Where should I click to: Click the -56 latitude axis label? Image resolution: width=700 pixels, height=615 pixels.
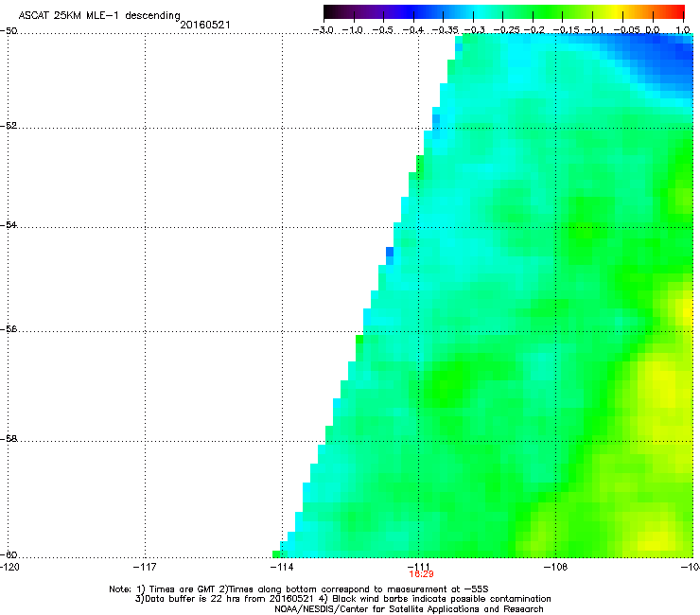(9, 329)
